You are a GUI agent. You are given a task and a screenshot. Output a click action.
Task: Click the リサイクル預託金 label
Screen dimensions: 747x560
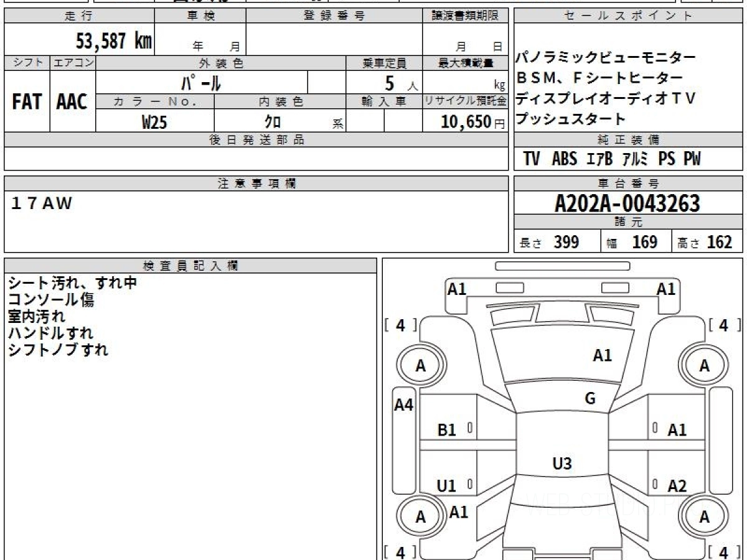click(466, 101)
